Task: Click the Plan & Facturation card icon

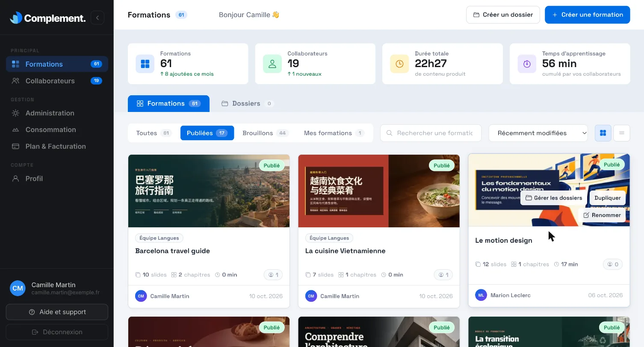Action: point(15,146)
